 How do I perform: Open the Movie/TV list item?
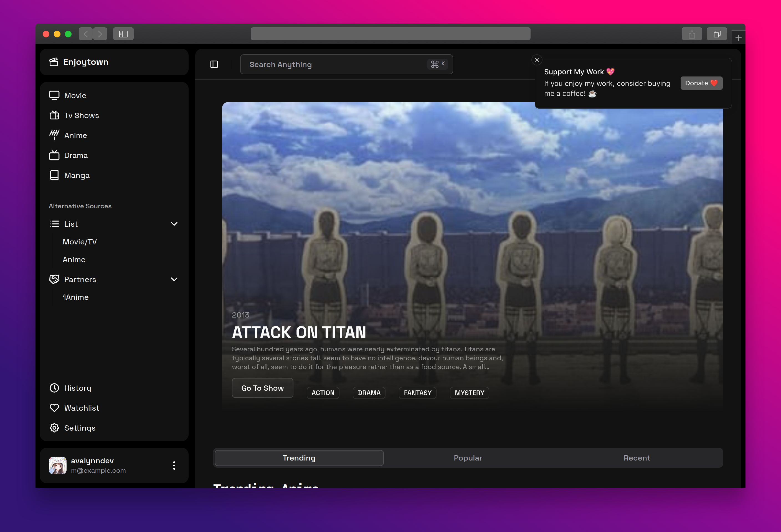(80, 242)
